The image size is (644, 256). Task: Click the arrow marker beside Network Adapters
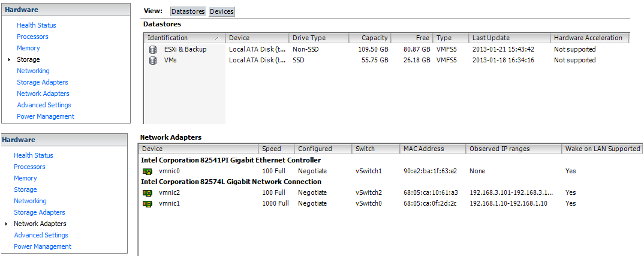click(6, 224)
